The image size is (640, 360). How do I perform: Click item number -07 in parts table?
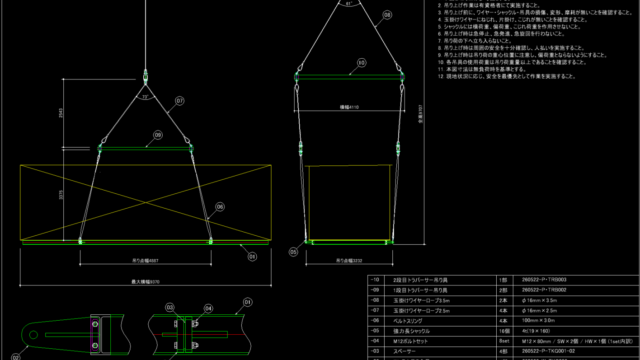click(x=375, y=311)
